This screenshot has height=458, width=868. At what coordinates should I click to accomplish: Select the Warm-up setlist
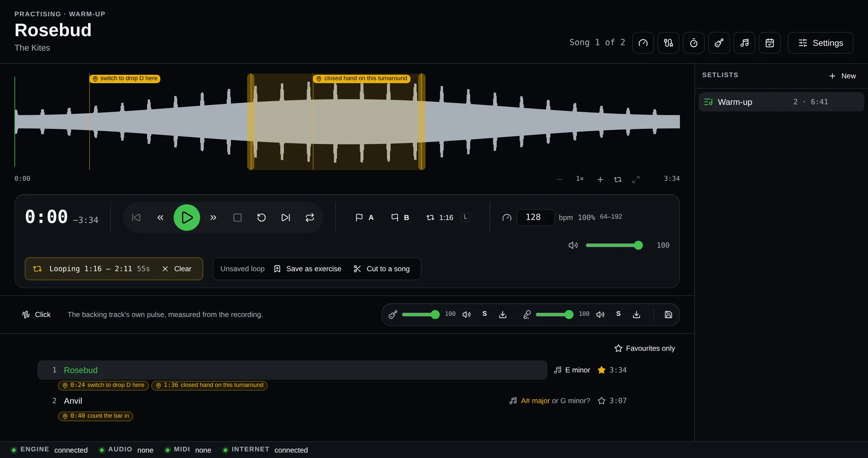click(x=781, y=102)
